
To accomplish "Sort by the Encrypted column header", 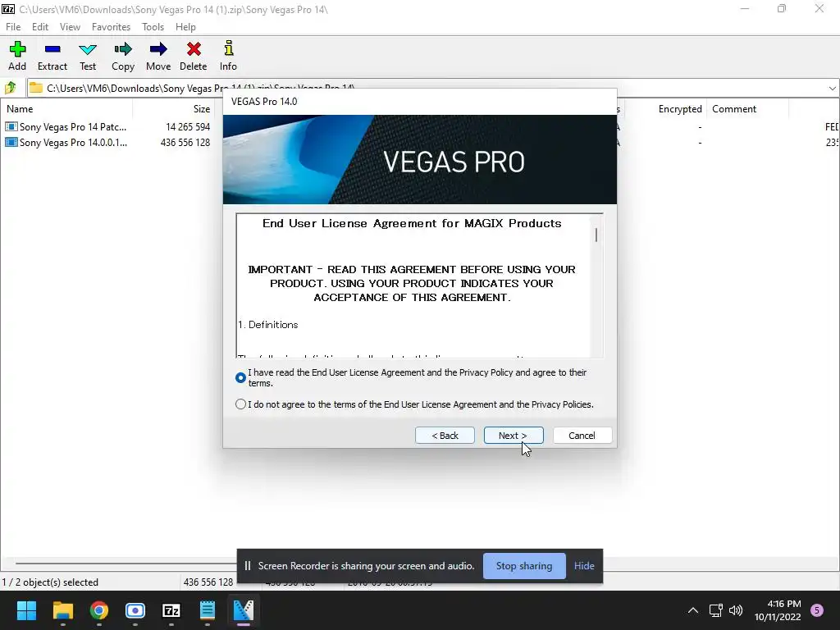I will point(666,109).
